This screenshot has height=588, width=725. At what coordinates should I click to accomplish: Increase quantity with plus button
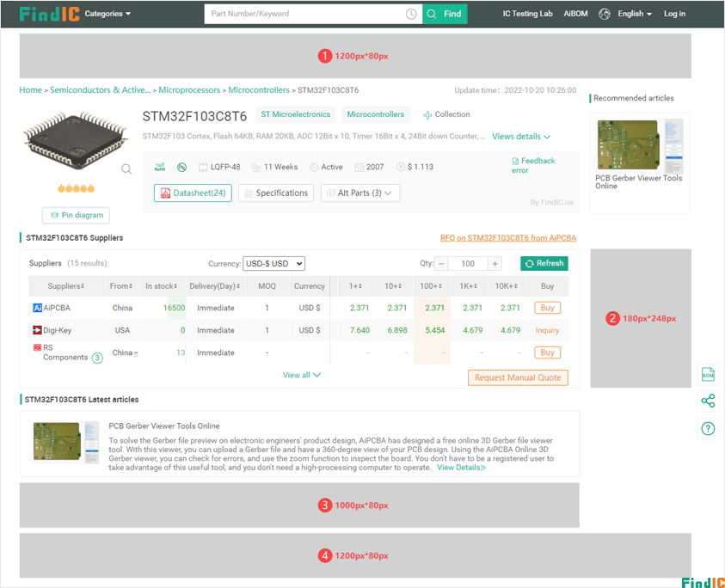point(495,264)
